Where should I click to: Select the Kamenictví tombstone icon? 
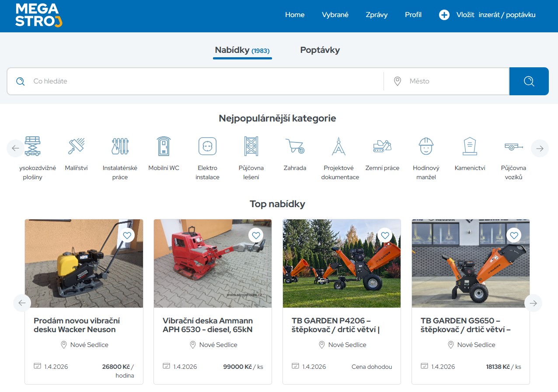click(470, 146)
